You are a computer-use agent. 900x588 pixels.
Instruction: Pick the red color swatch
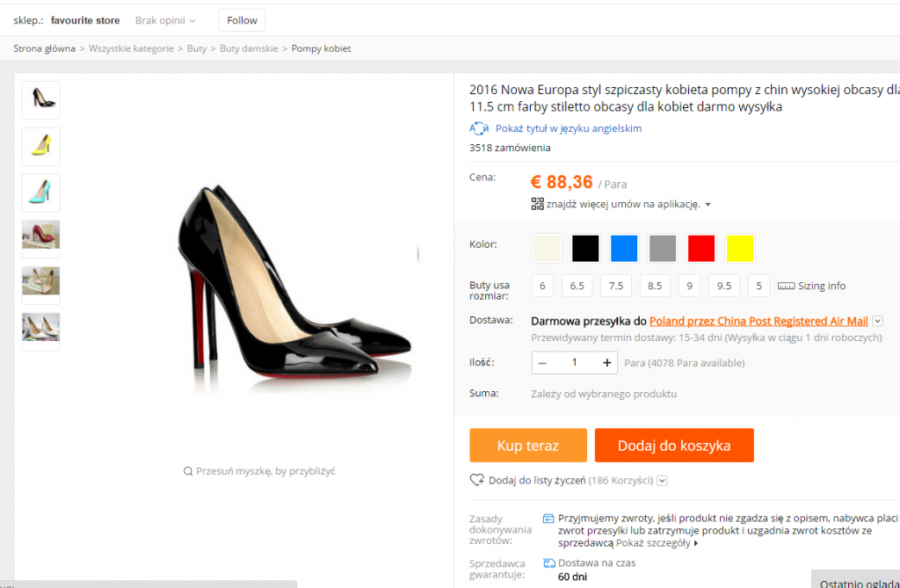click(701, 249)
